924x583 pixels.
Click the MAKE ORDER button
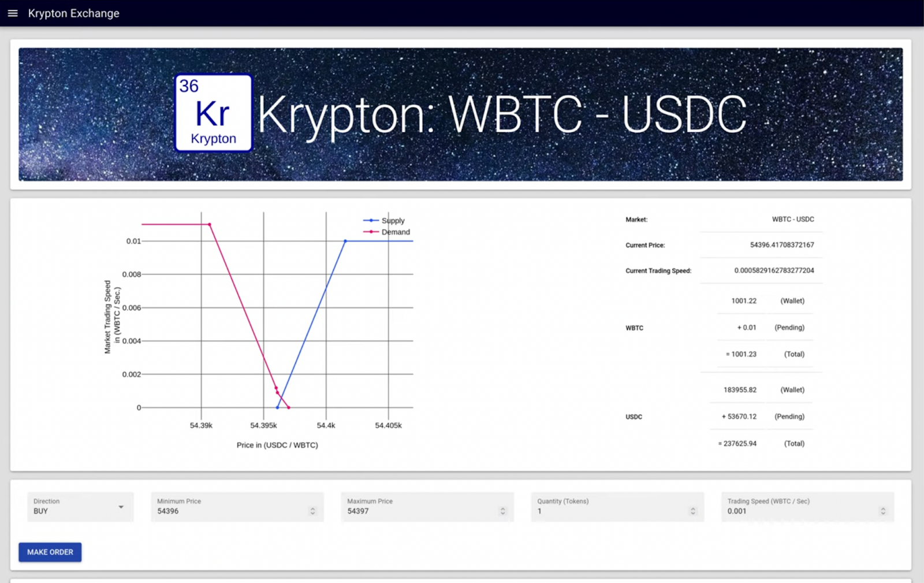tap(50, 552)
